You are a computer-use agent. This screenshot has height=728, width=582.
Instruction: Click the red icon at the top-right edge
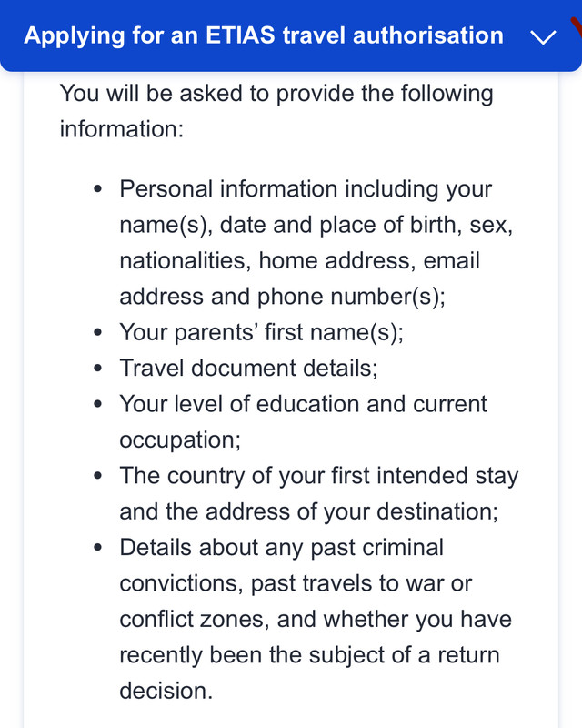(x=577, y=26)
